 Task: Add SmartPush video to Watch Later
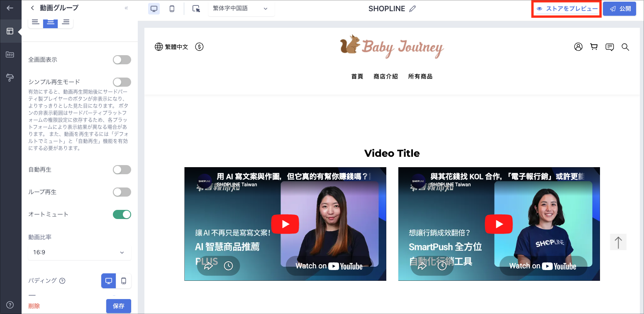(442, 266)
